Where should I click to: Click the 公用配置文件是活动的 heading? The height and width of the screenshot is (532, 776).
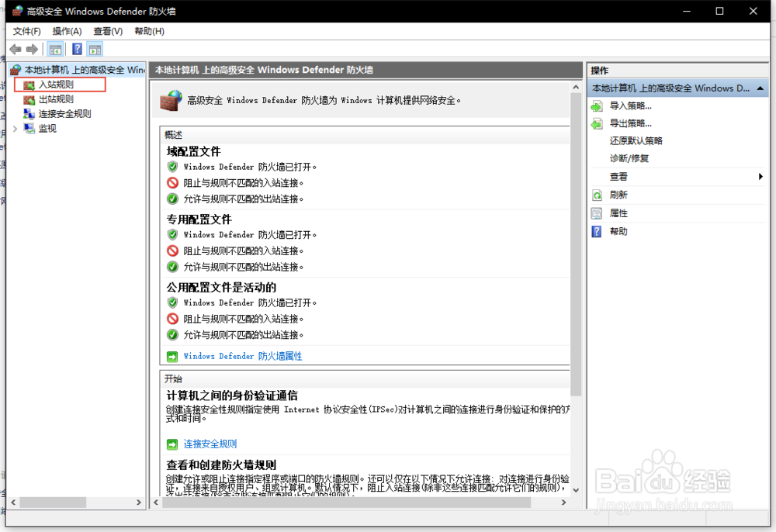pos(221,287)
